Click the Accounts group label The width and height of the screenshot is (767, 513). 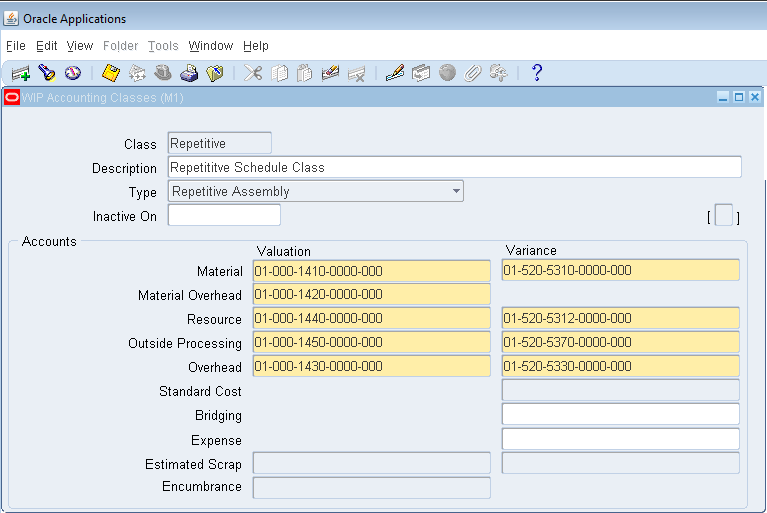[49, 242]
